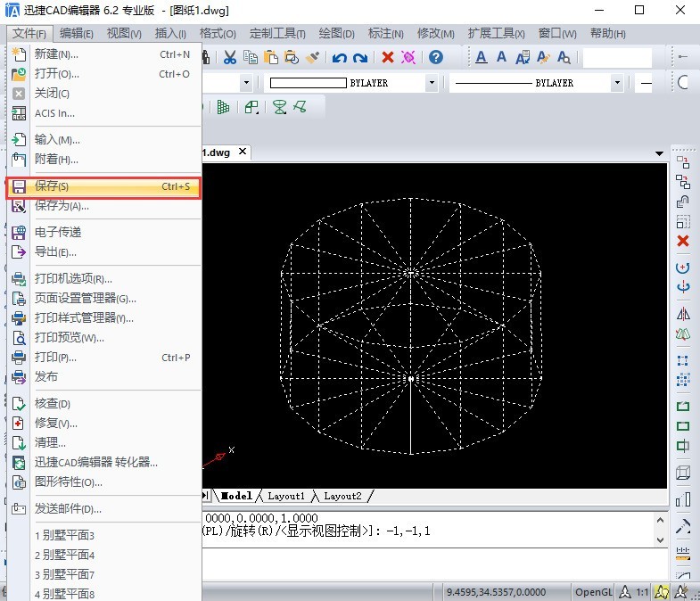
Task: Open the drawing tab list dropdown arrow
Action: (659, 153)
